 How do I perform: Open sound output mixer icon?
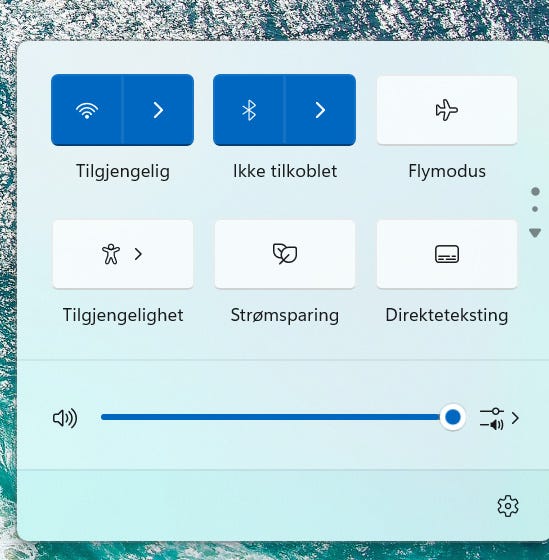[492, 418]
